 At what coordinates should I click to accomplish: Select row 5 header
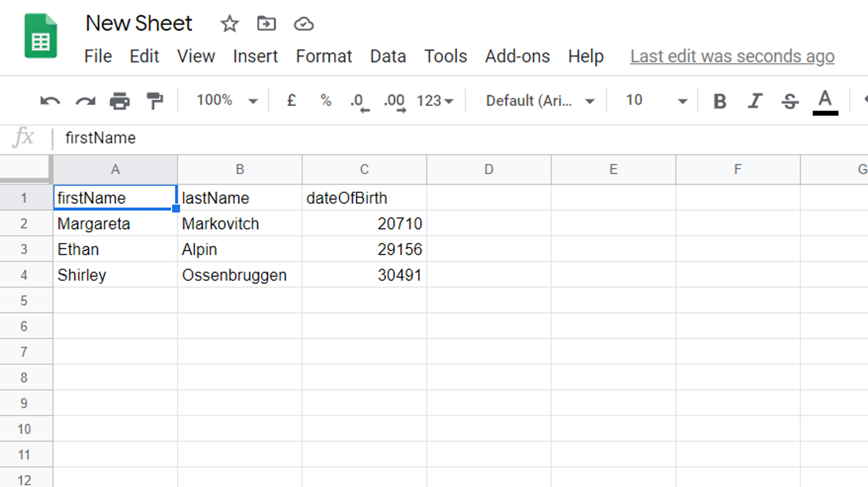click(x=26, y=300)
